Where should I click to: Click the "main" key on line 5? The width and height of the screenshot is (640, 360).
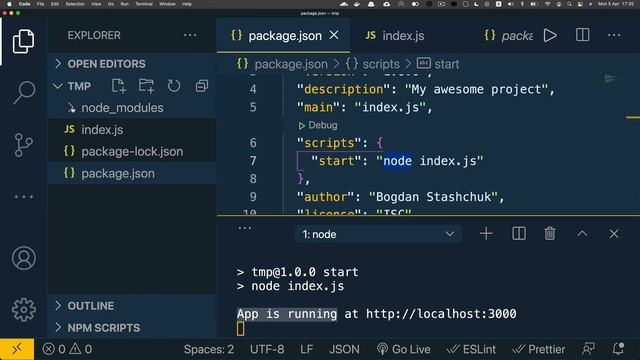318,107
